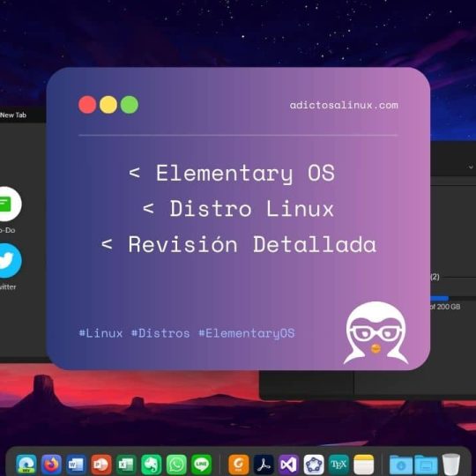Click the "of 200 GB" storage text
Viewport: 476px width, 476px height.
pyautogui.click(x=445, y=307)
